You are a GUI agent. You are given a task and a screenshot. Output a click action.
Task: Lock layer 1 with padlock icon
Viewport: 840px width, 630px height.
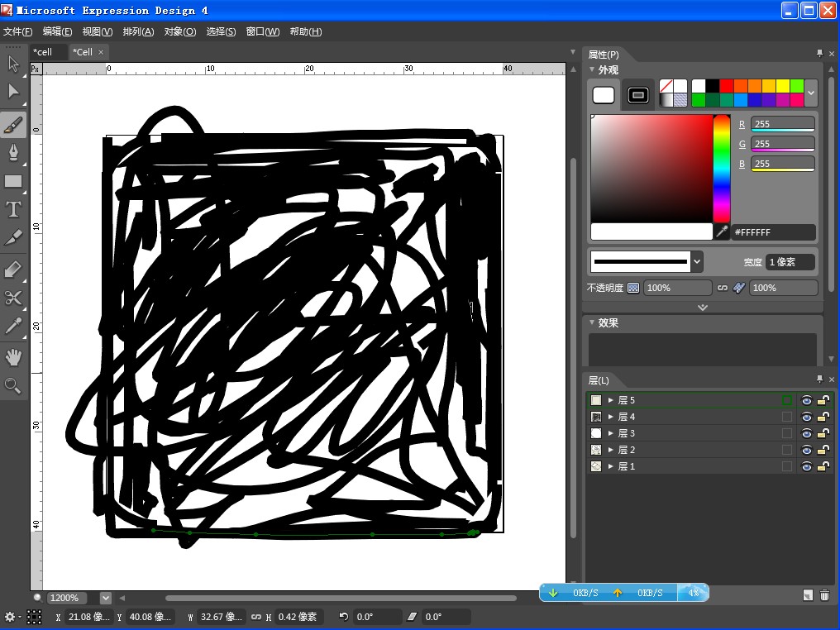(x=823, y=466)
